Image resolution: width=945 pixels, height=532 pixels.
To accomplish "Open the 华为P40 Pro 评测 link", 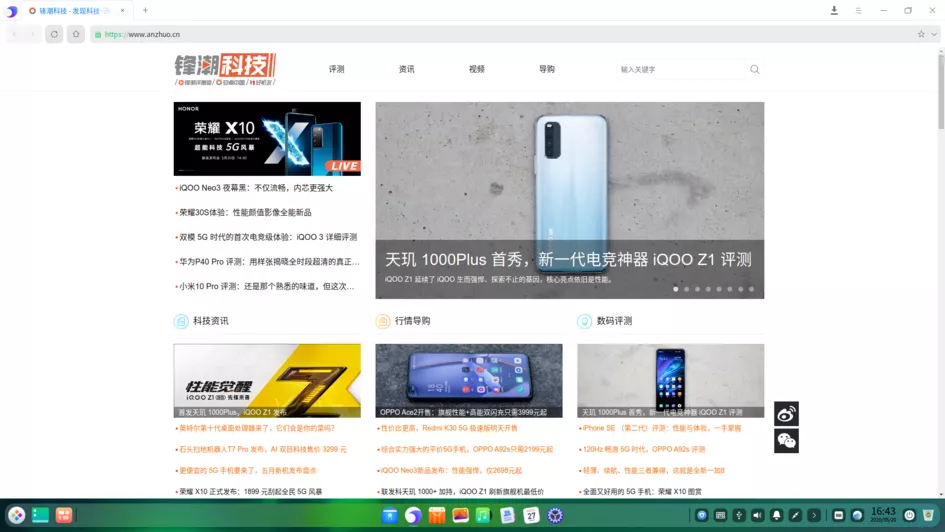I will 268,262.
